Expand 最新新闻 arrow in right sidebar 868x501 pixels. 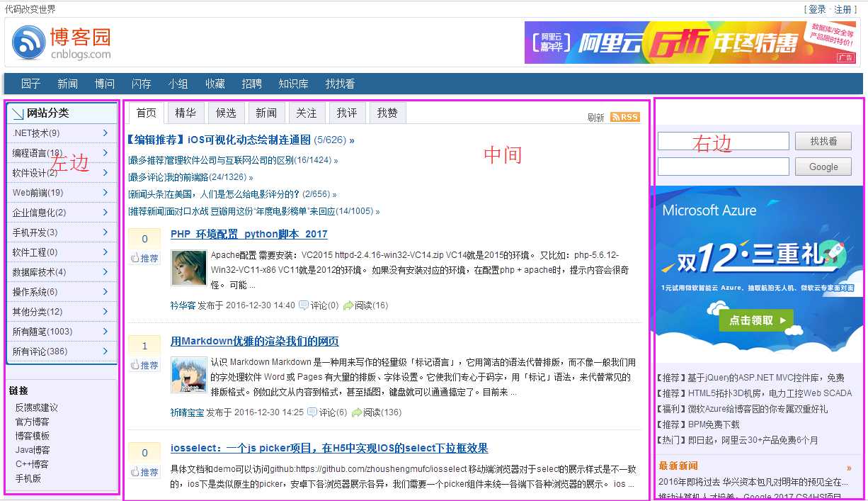(x=849, y=468)
